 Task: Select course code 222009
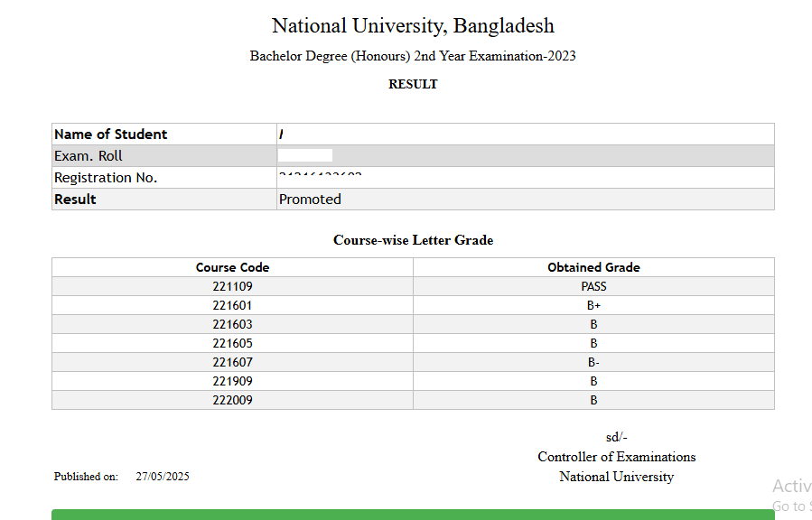point(232,400)
